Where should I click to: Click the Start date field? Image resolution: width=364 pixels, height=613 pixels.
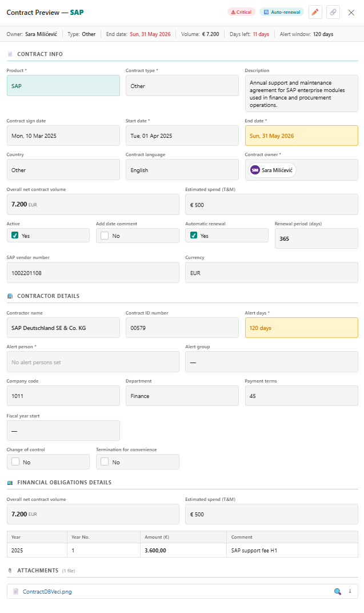[182, 136]
